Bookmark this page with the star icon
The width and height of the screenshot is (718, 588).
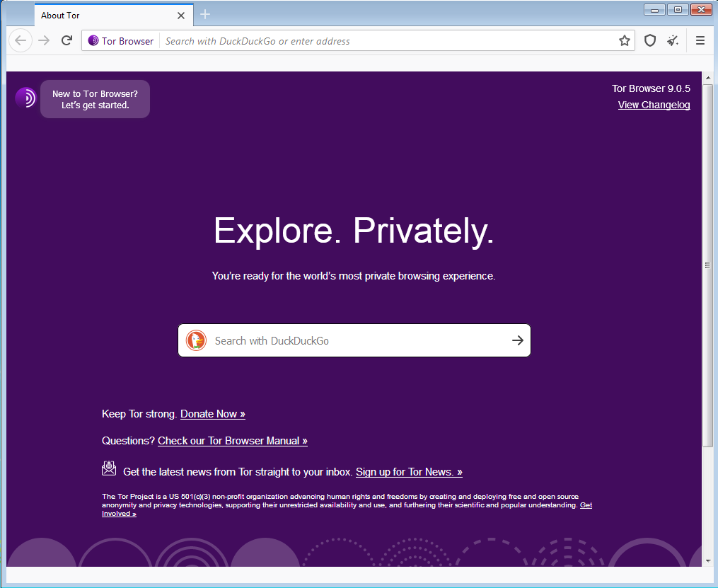coord(625,41)
